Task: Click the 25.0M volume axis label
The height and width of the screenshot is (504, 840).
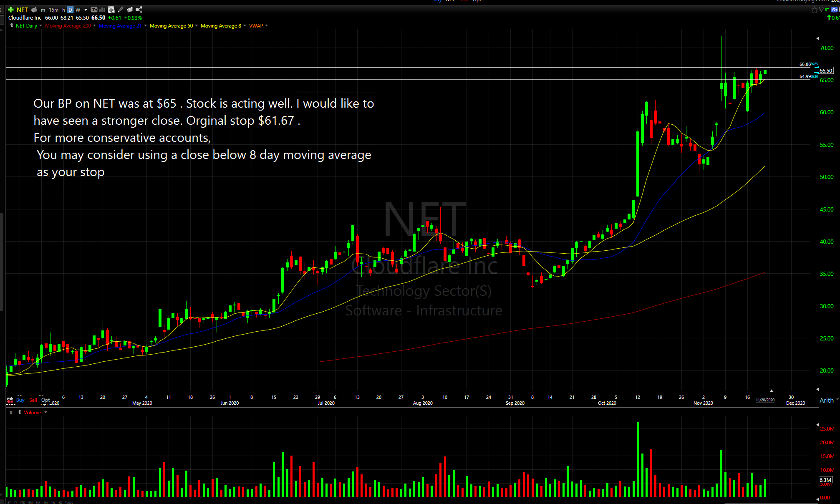Action: 827,428
